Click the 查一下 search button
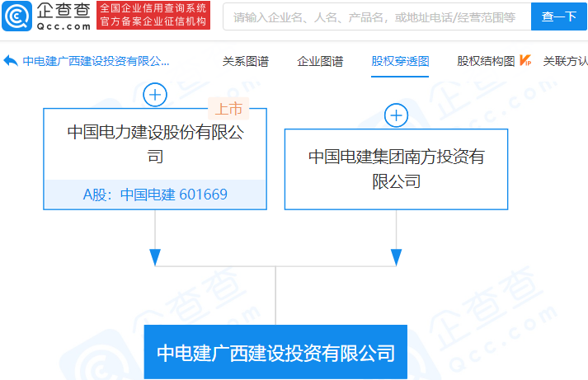 click(x=559, y=16)
